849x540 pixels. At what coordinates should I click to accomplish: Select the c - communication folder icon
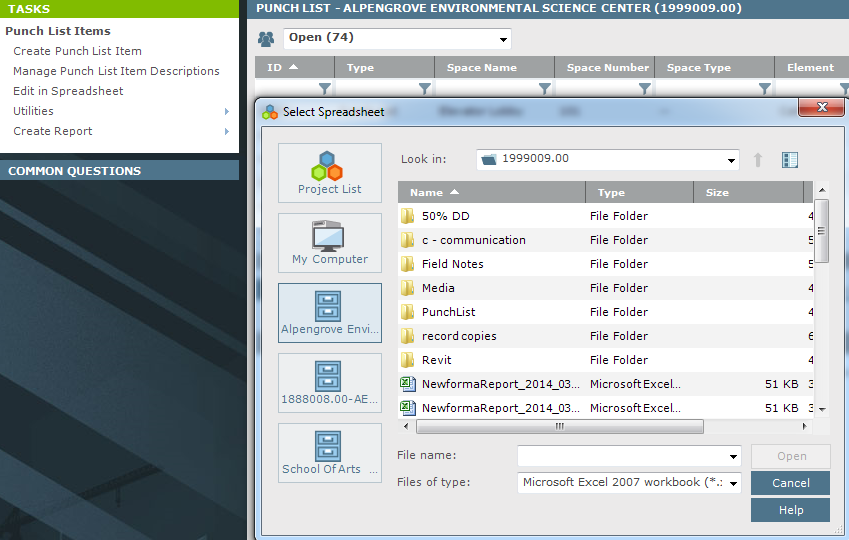407,240
